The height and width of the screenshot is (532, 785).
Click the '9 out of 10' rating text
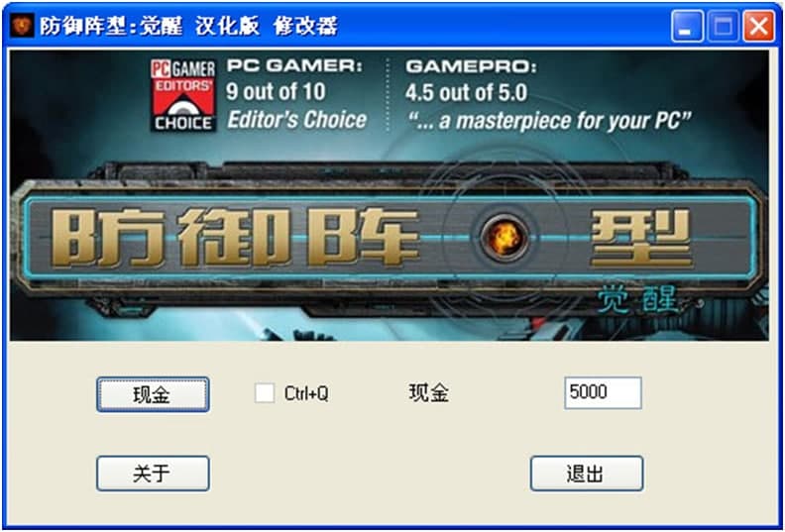point(276,91)
